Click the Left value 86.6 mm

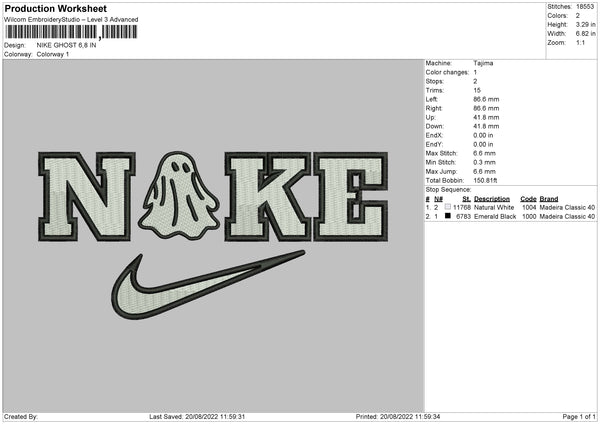[x=486, y=99]
